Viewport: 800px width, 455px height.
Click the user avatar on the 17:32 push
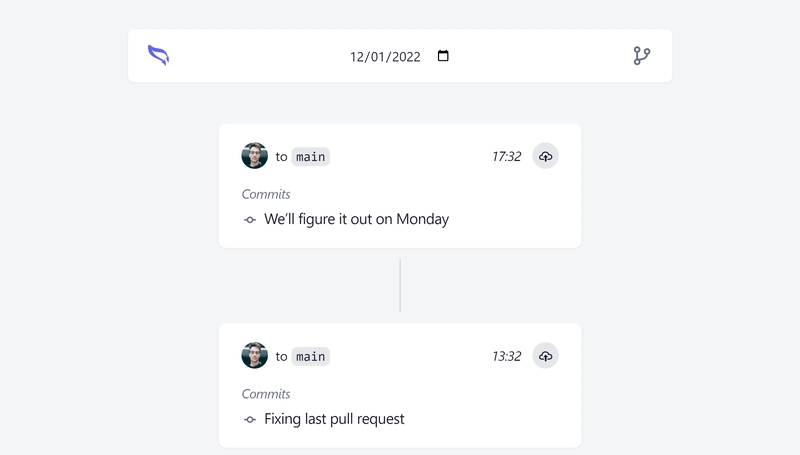(255, 156)
